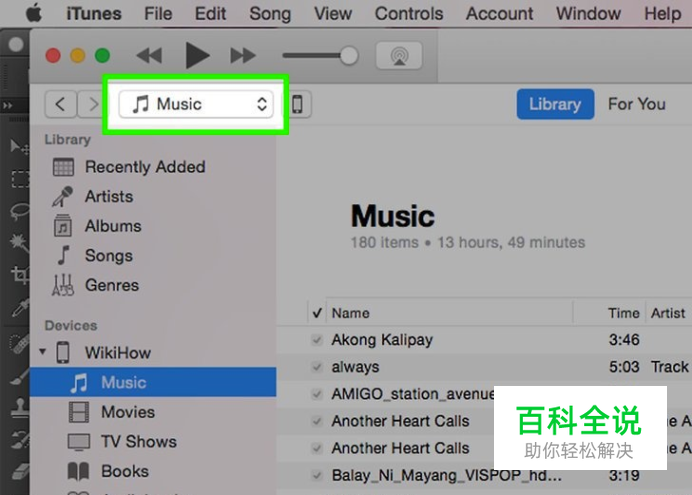Open the Song menu

[270, 14]
